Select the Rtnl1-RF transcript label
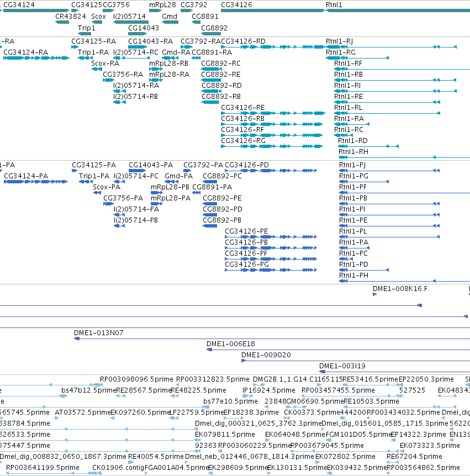The height and width of the screenshot is (476, 470). [x=348, y=64]
